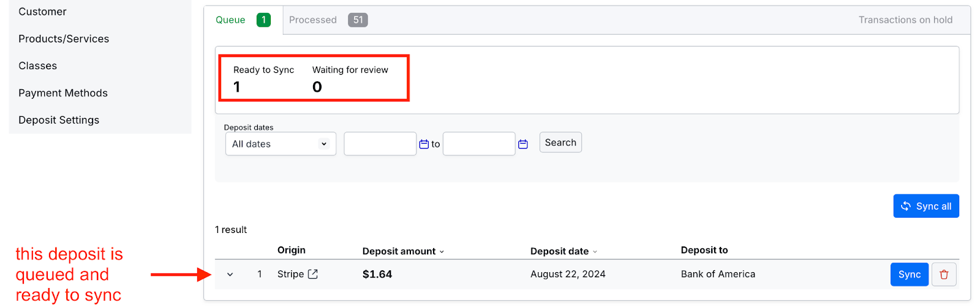Screen dimensions: 980x307
Task: Focus the end deposit date field
Action: click(x=479, y=144)
